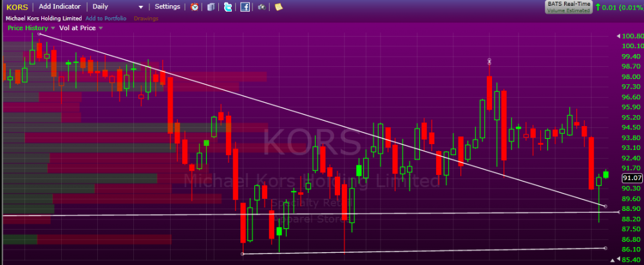
Task: Click the left-pointing triangle beside 85.40
Action: (x=618, y=260)
